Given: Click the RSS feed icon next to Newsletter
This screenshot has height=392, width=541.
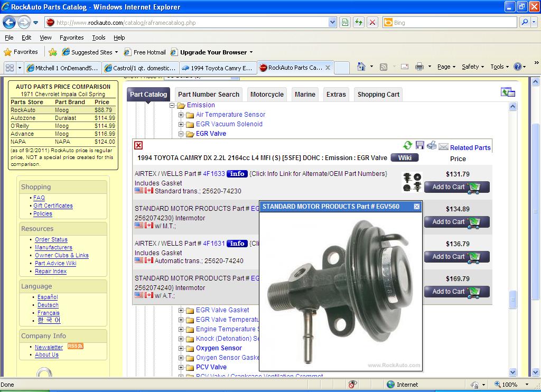Looking at the screenshot, I should (75, 347).
